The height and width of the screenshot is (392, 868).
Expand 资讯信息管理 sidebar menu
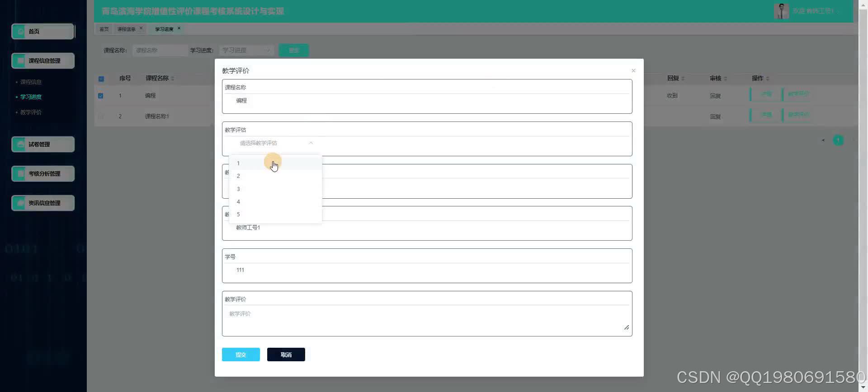click(x=43, y=203)
